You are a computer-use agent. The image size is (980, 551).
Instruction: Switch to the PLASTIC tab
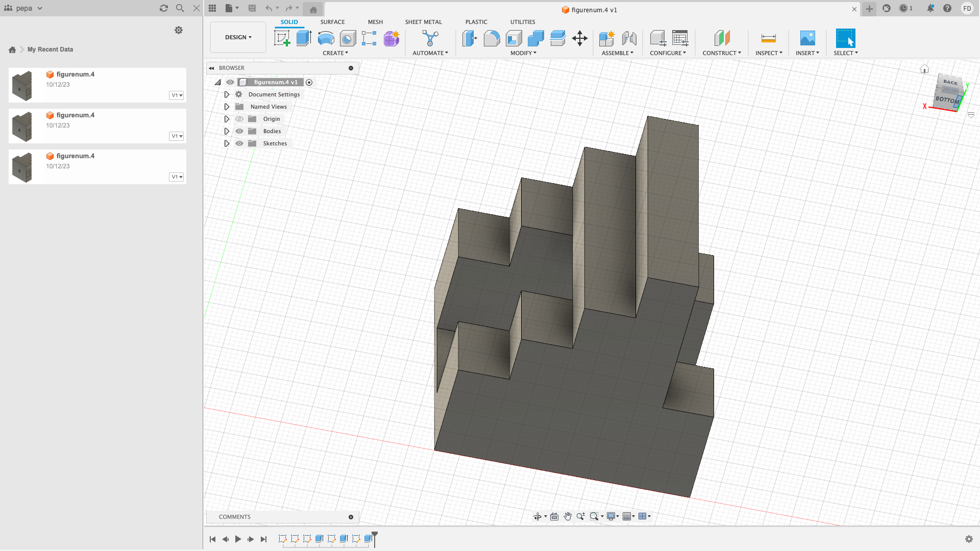click(476, 22)
